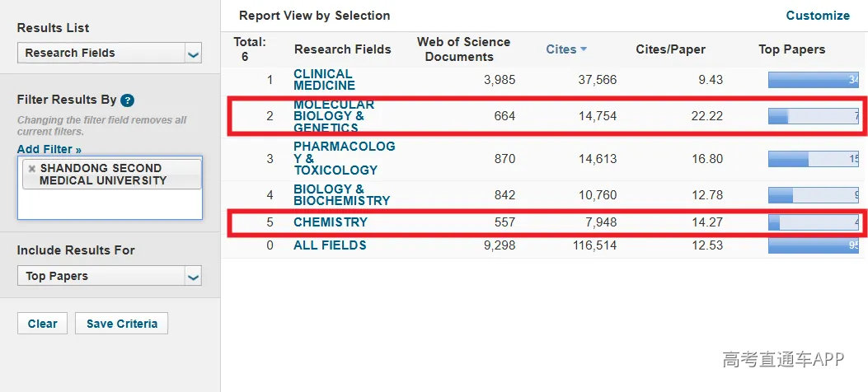Screen dimensions: 868x392
Task: Click the All Fields top papers bar
Action: (814, 245)
